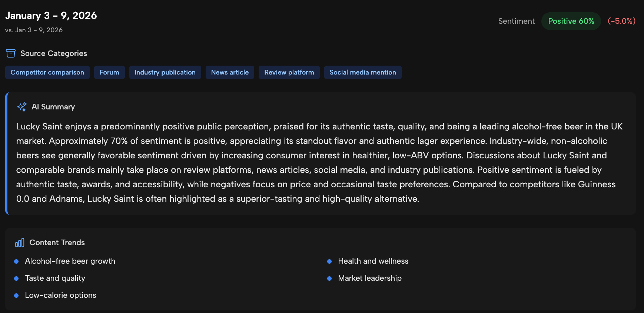This screenshot has height=313, width=644.
Task: Select the Social media mention tag
Action: [363, 72]
